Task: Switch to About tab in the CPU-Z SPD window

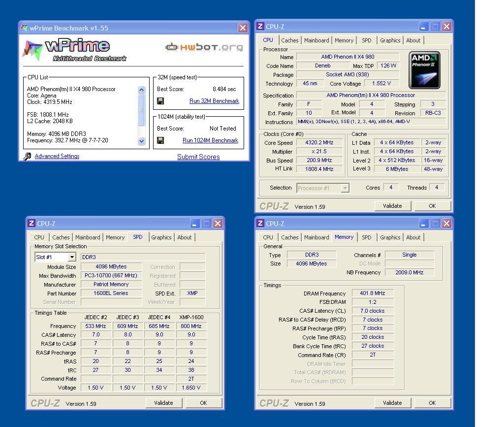Action: [x=184, y=237]
